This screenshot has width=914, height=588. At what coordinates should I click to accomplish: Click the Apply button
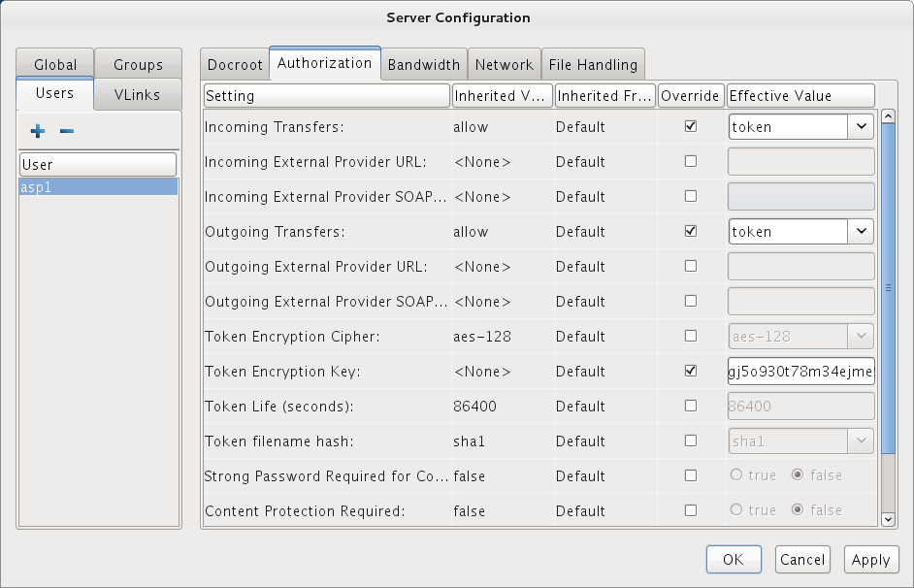point(870,559)
